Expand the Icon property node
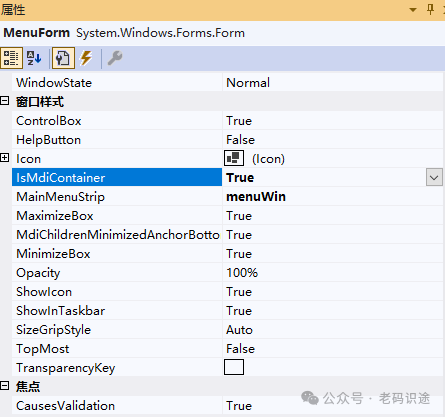445x417 pixels. point(5,158)
